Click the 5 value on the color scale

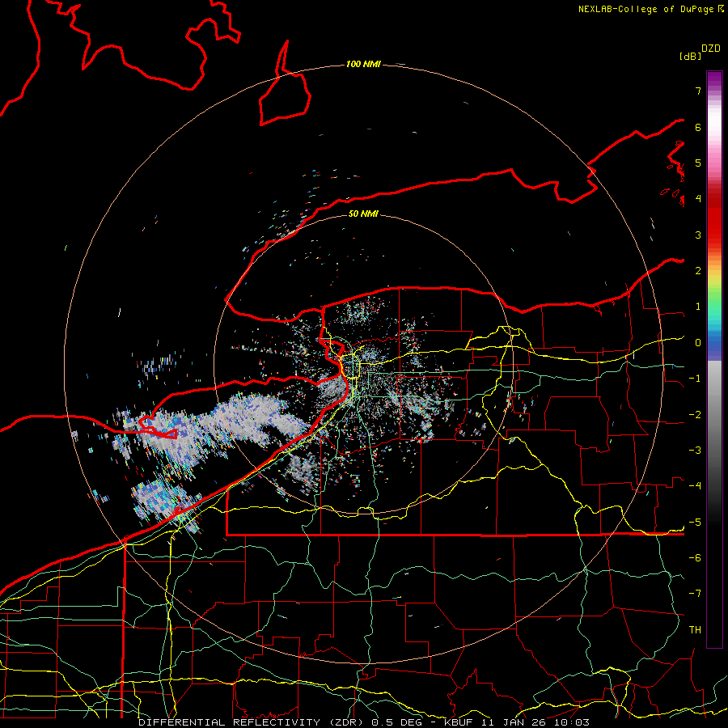pos(698,163)
